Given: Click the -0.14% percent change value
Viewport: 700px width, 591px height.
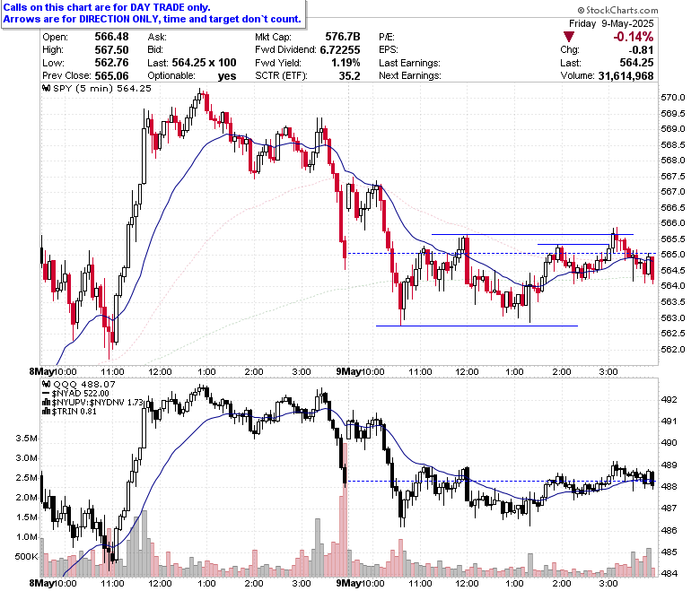Looking at the screenshot, I should (633, 37).
